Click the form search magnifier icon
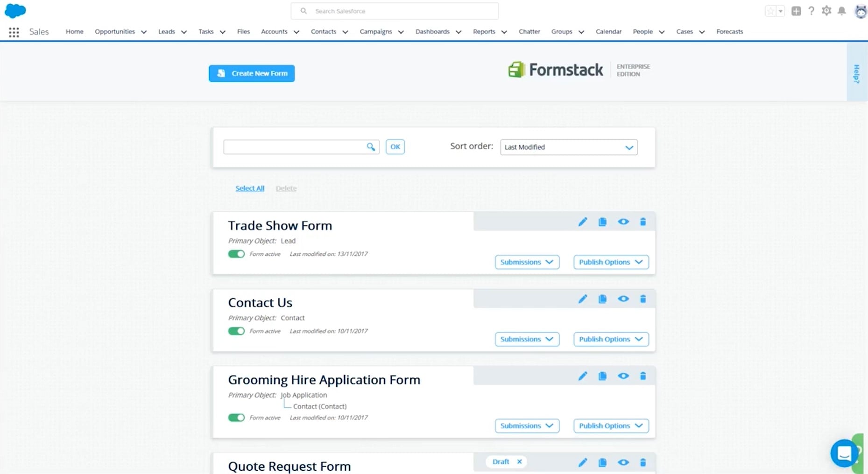This screenshot has height=474, width=868. click(371, 147)
